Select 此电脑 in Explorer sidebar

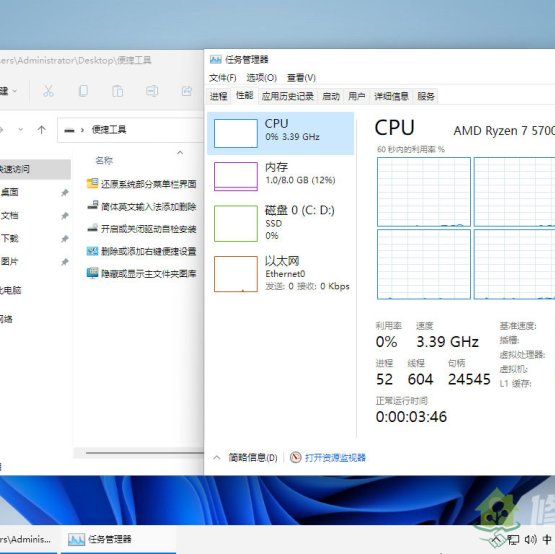click(x=11, y=290)
